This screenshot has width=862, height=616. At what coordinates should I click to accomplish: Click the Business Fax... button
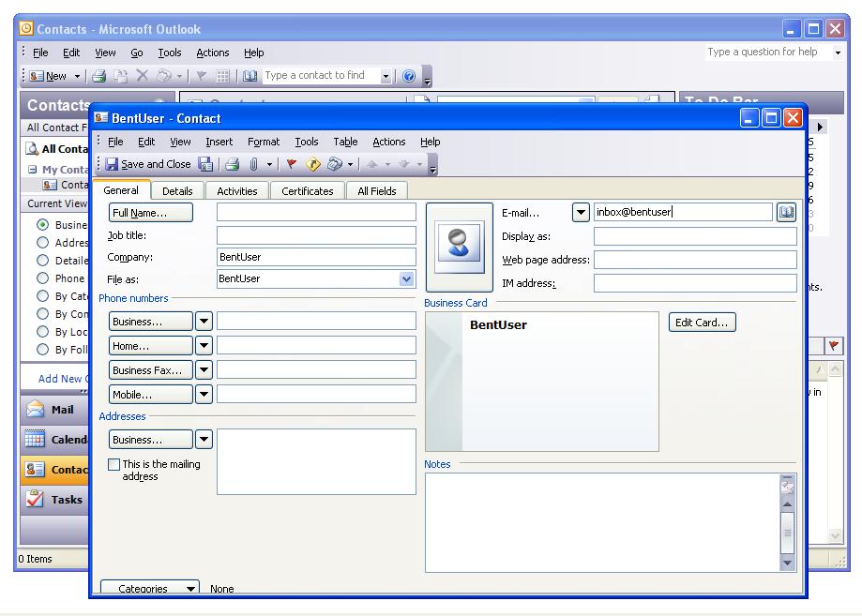[x=151, y=369]
